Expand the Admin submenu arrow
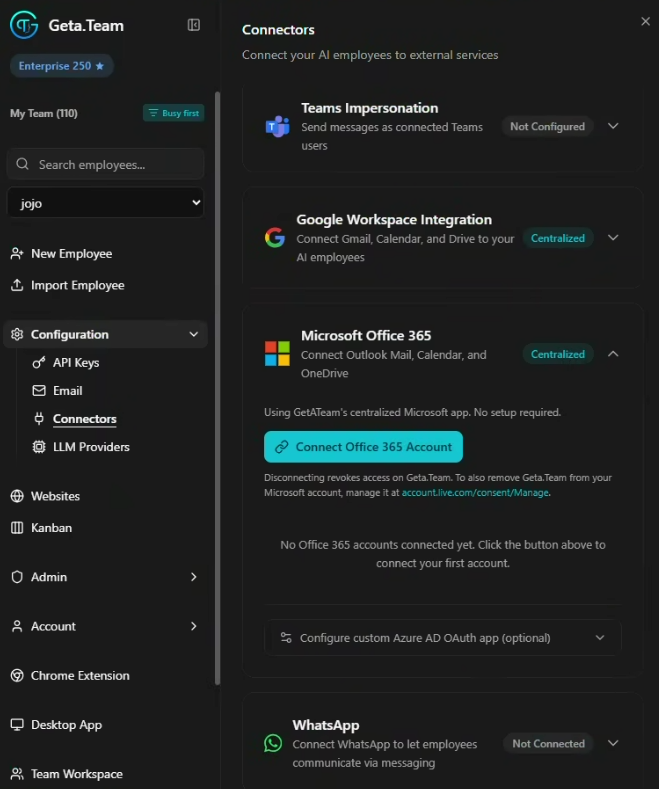This screenshot has height=789, width=659. 194,577
